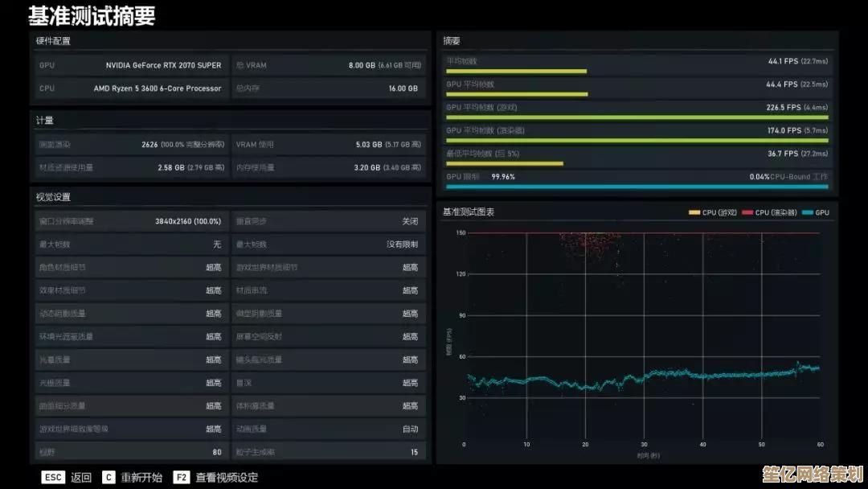Viewport: 868px width, 489px height.
Task: Select the 摘要 summary section header
Action: click(452, 41)
